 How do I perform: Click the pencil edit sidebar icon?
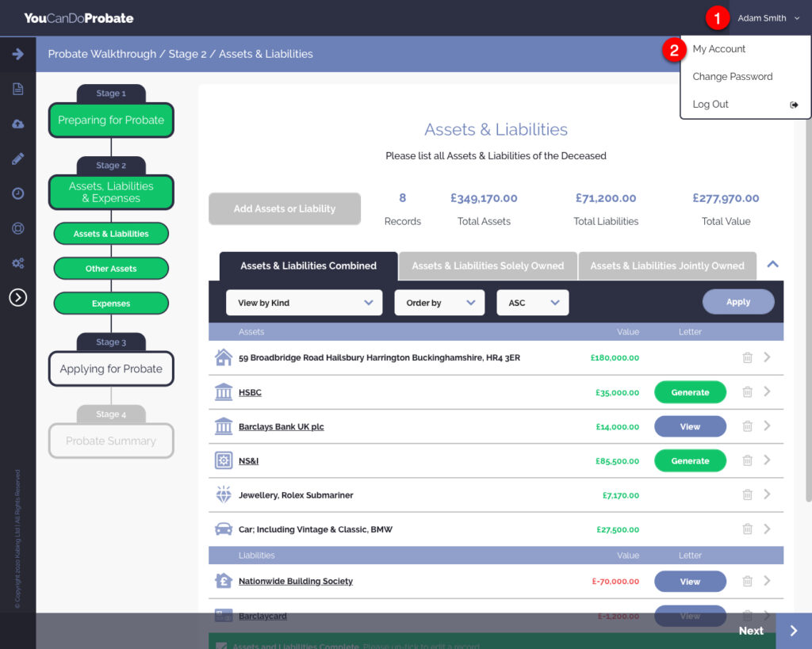click(x=17, y=158)
